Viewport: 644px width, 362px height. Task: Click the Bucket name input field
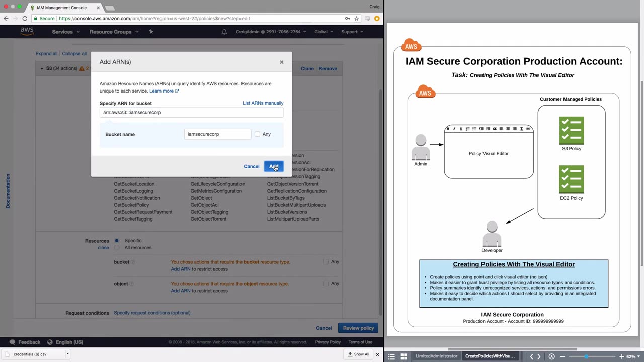217,134
